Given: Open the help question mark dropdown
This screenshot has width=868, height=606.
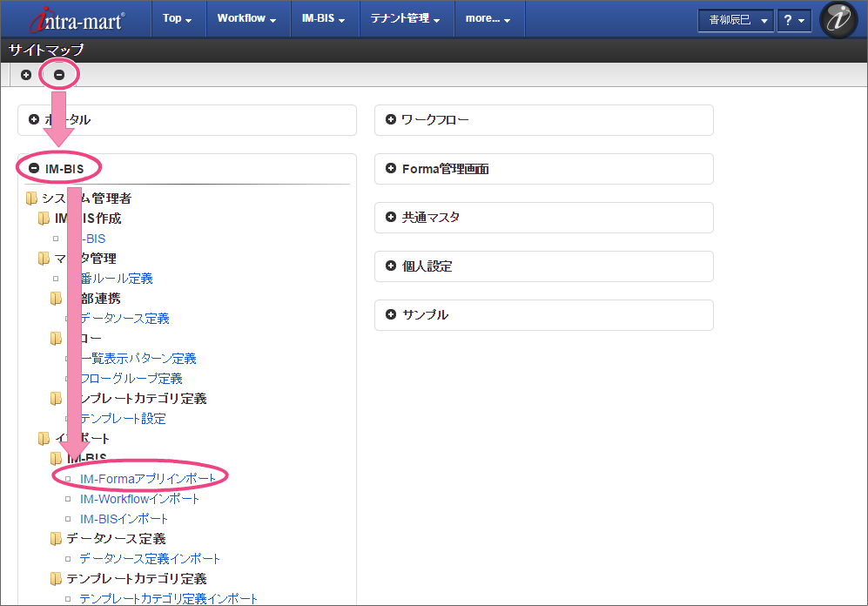Looking at the screenshot, I should [794, 20].
